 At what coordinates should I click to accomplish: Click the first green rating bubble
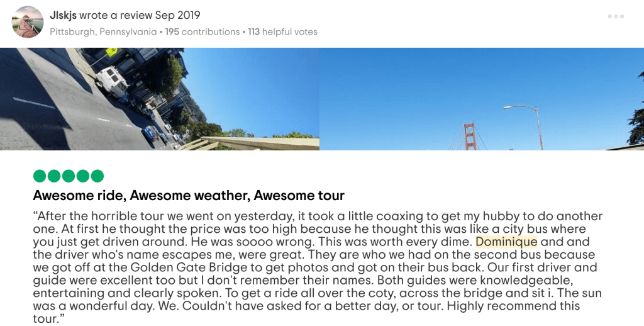coord(40,176)
